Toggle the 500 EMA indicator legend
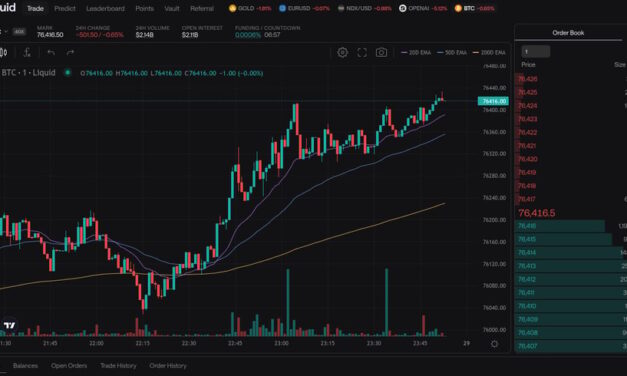627x376 pixels. coord(452,52)
